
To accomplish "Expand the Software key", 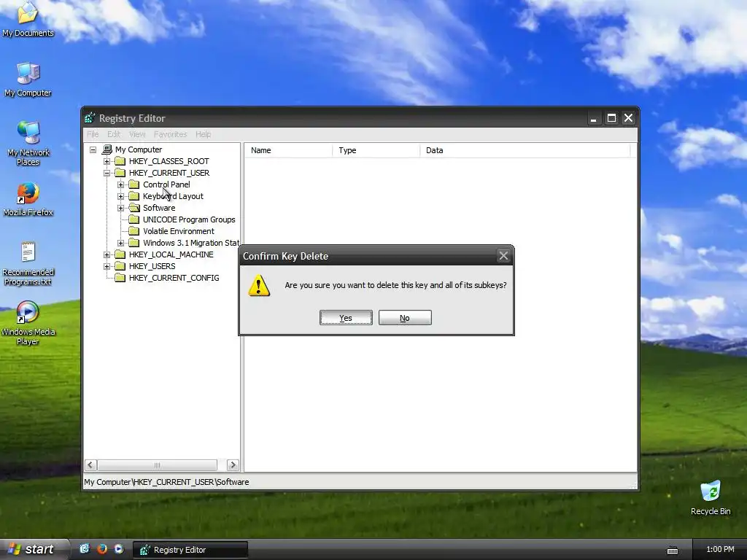I will (120, 208).
